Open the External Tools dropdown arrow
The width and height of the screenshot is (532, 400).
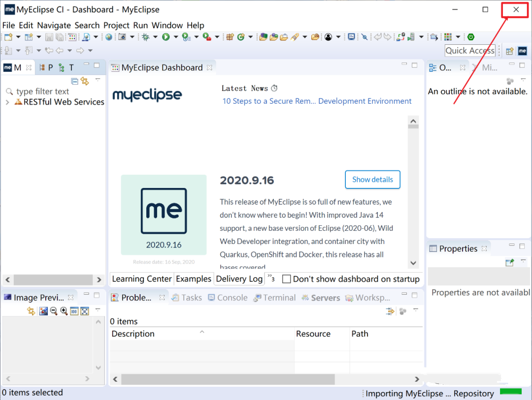point(217,37)
